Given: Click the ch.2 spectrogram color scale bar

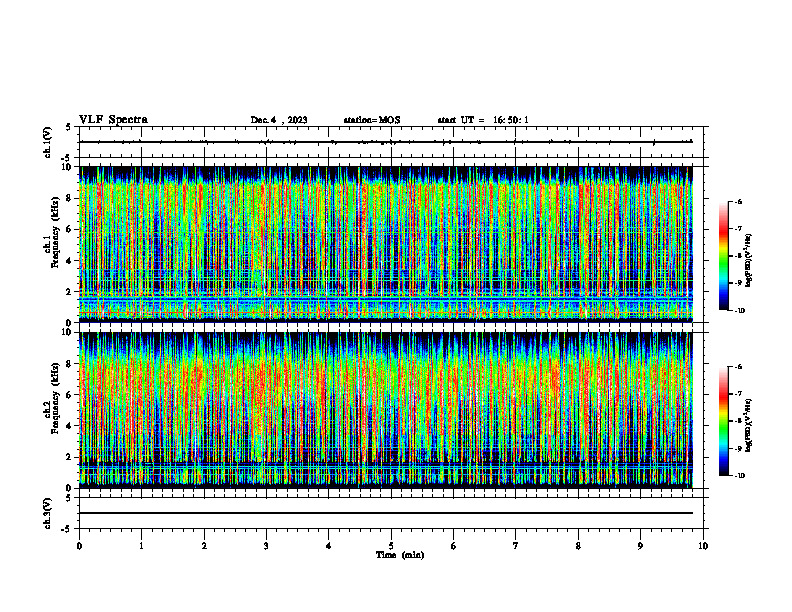Looking at the screenshot, I should pos(723,421).
